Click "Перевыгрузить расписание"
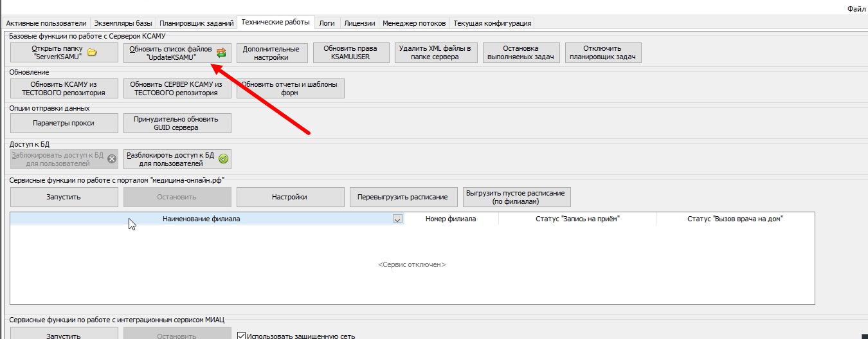This screenshot has width=868, height=339. point(403,197)
